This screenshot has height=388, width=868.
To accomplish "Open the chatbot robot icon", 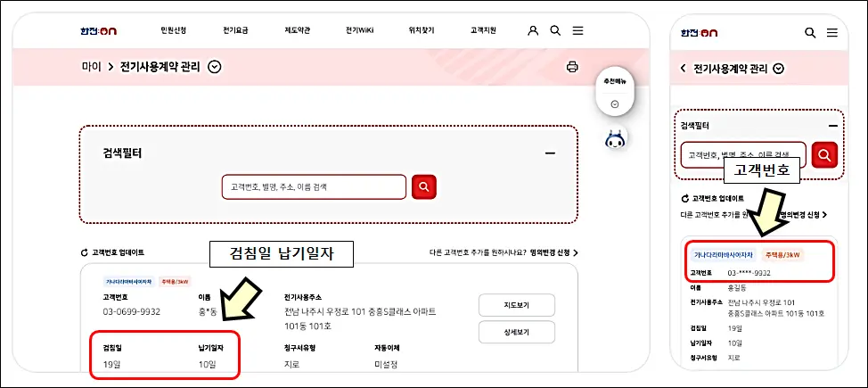I will click(614, 139).
